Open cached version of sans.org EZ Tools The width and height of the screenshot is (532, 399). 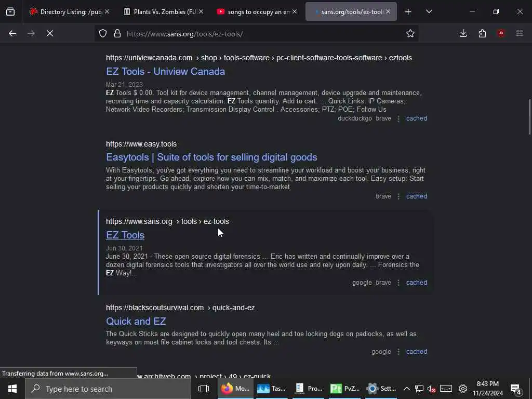pos(417,282)
